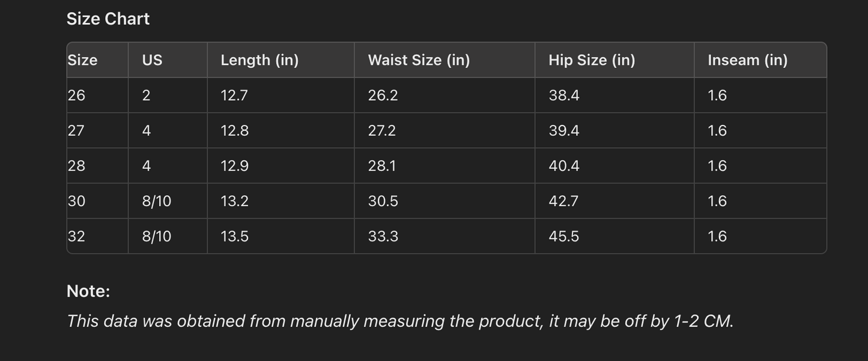
Task: Click the Inseam (in) column header
Action: pos(747,60)
